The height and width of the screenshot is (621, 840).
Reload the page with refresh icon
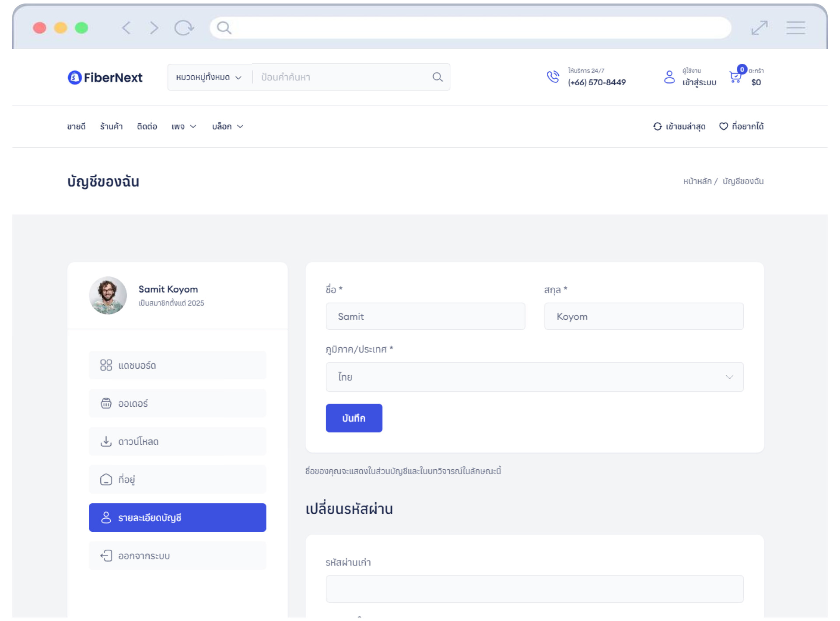tap(184, 28)
